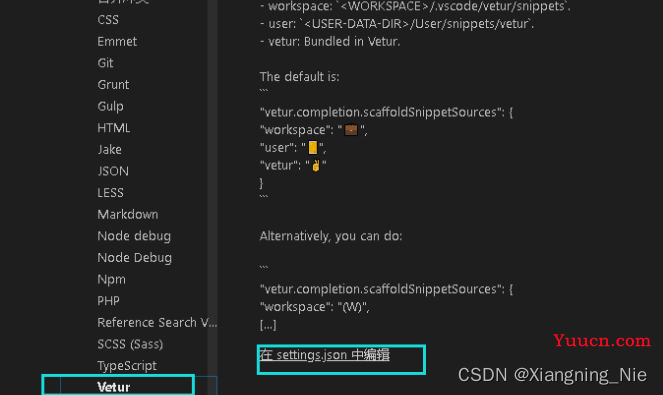Select capitalized Node Debug entry

[x=134, y=258]
